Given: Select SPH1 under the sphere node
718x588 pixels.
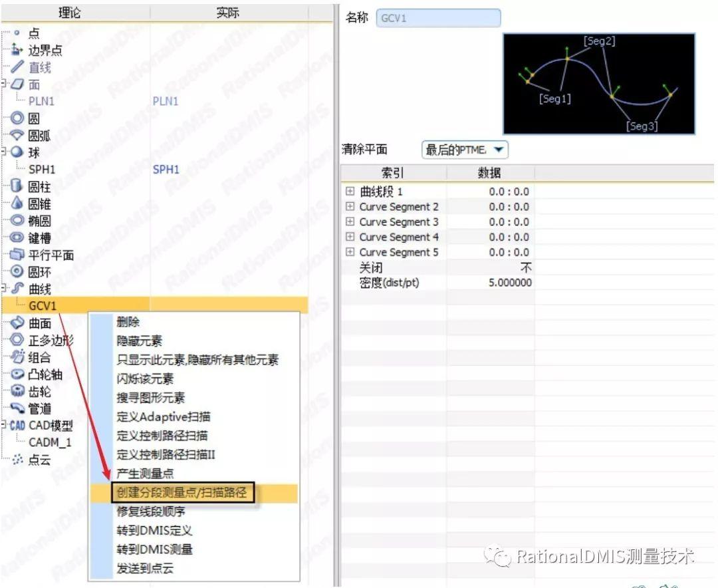Looking at the screenshot, I should [41, 170].
